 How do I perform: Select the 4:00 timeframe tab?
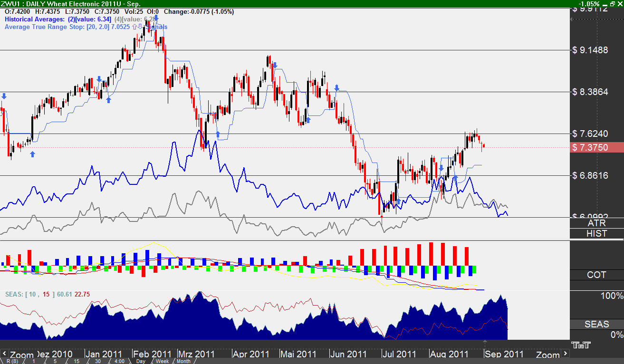[119, 361]
